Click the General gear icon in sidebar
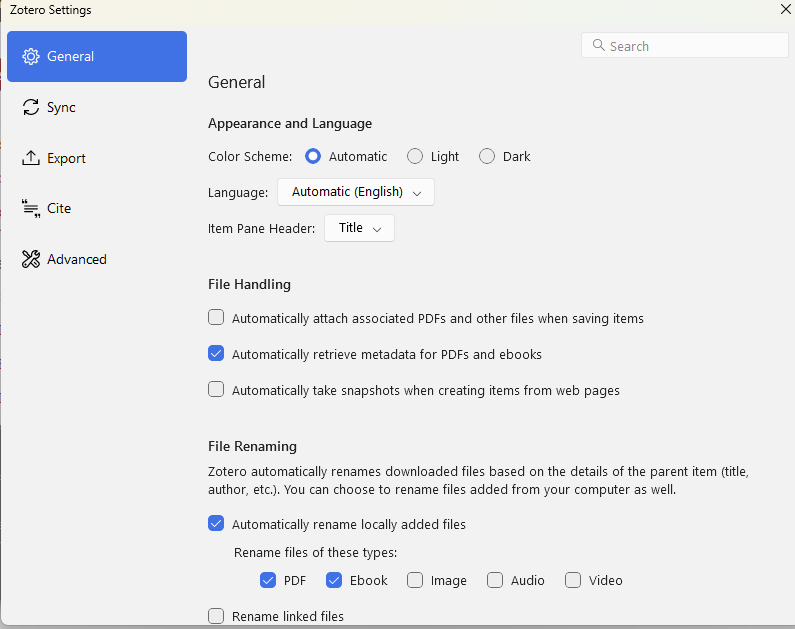The height and width of the screenshot is (629, 795). [31, 56]
